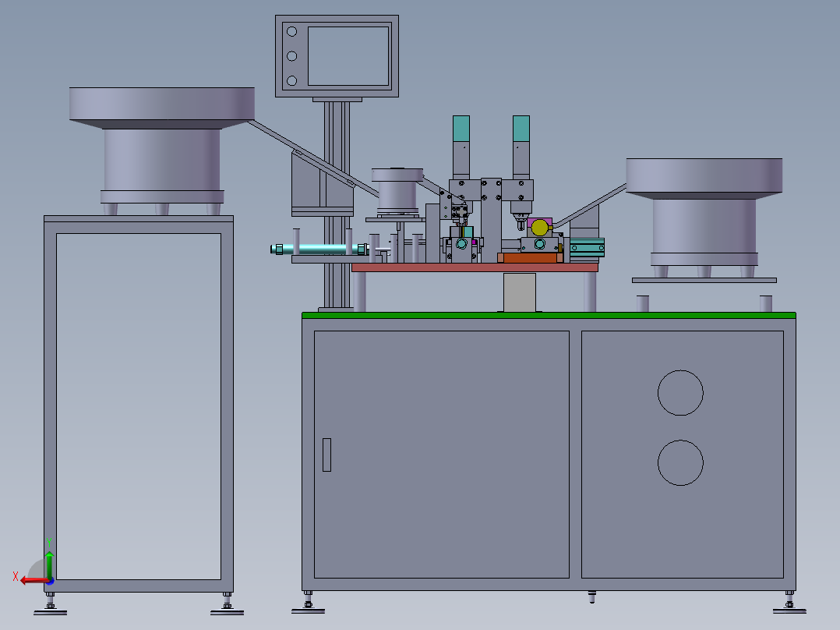Select the lower circle on right cabinet door
840x630 pixels.
click(680, 462)
